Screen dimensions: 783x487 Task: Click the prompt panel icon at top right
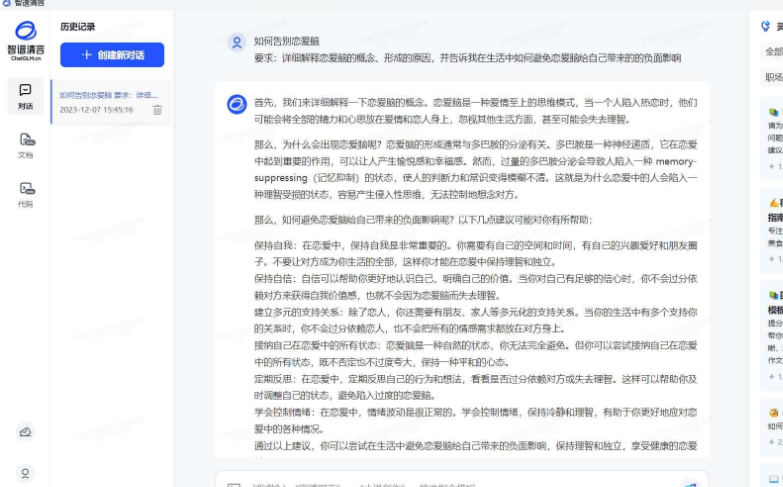coord(766,26)
